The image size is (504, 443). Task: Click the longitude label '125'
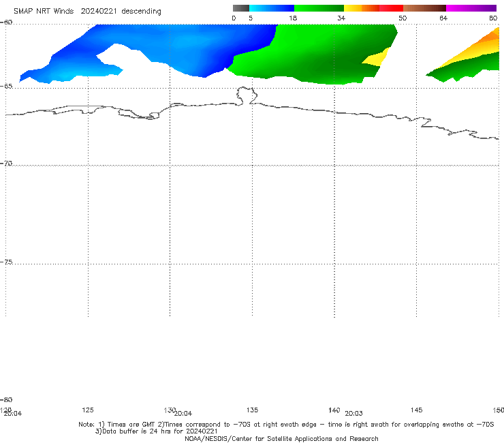88,410
